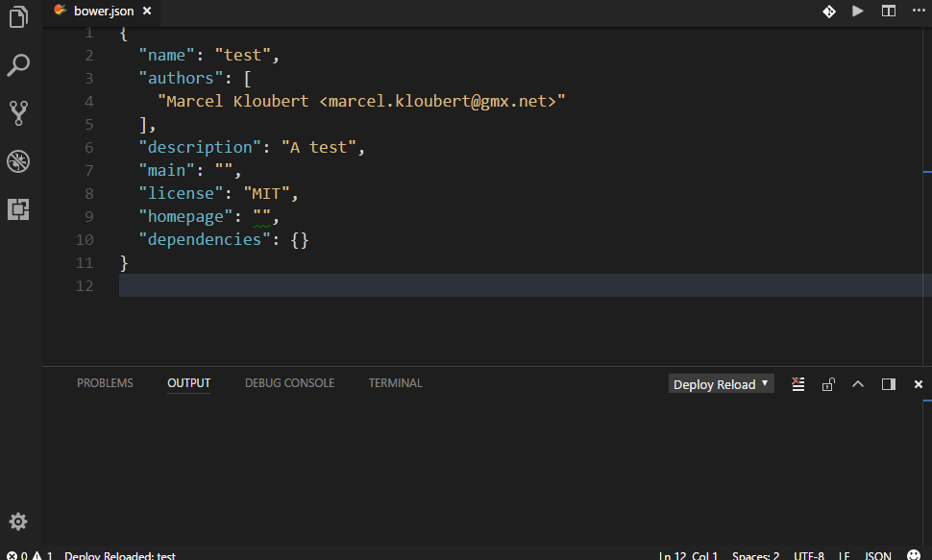Open the Extensions view
The width and height of the screenshot is (932, 560).
18,209
